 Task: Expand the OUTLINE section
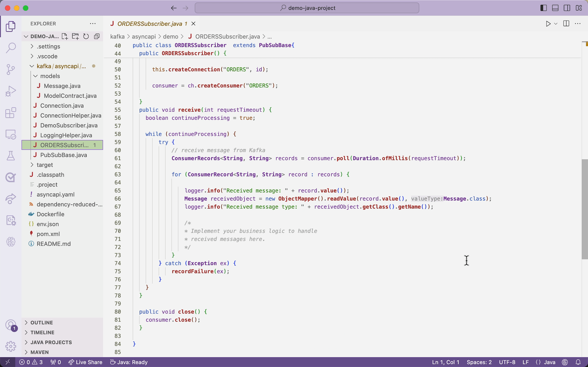pos(41,323)
